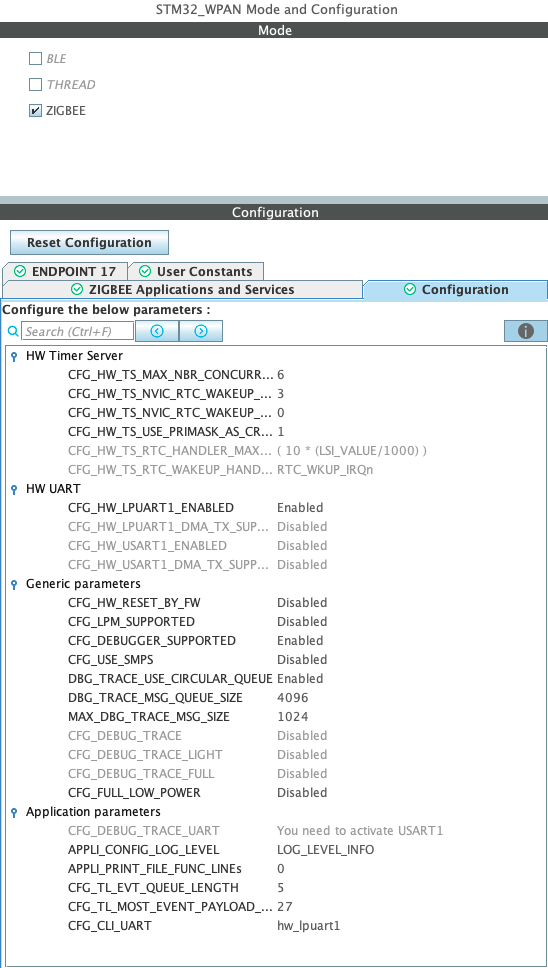Select the CFG_DEBUG_TRACE_FULL parameter row
The width and height of the screenshot is (548, 968).
coord(276,774)
